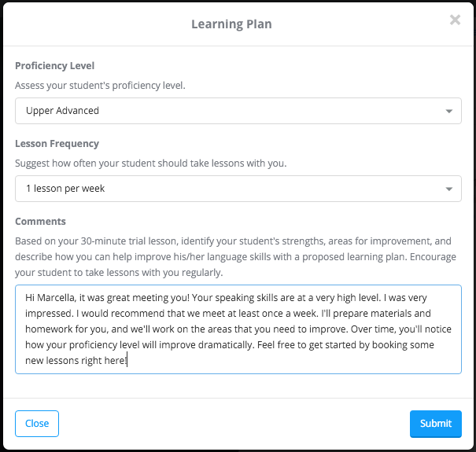Screen dimensions: 476x452
Task: Click inside the Comments text area
Action: tap(238, 329)
